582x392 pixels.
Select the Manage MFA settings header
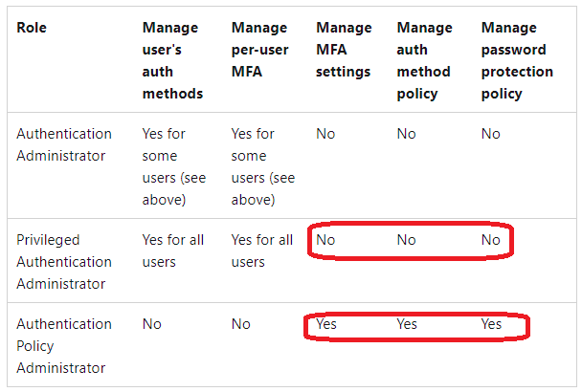click(x=344, y=50)
